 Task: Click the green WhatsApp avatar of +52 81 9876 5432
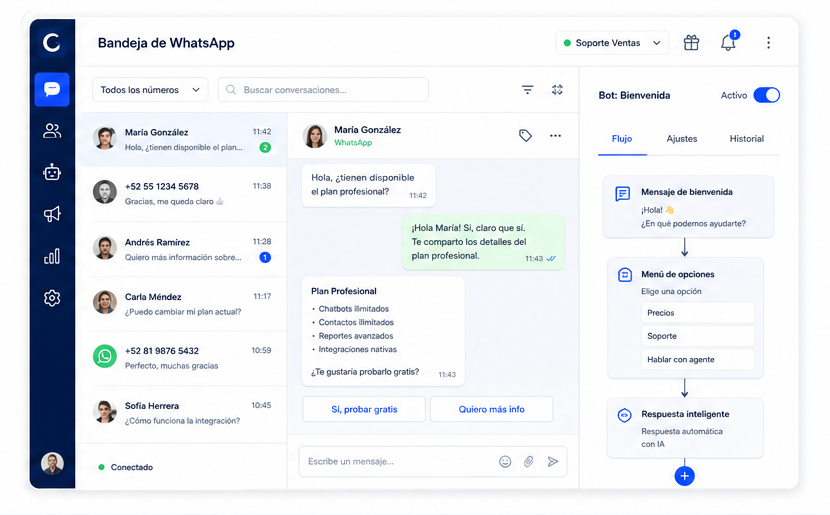pyautogui.click(x=105, y=356)
